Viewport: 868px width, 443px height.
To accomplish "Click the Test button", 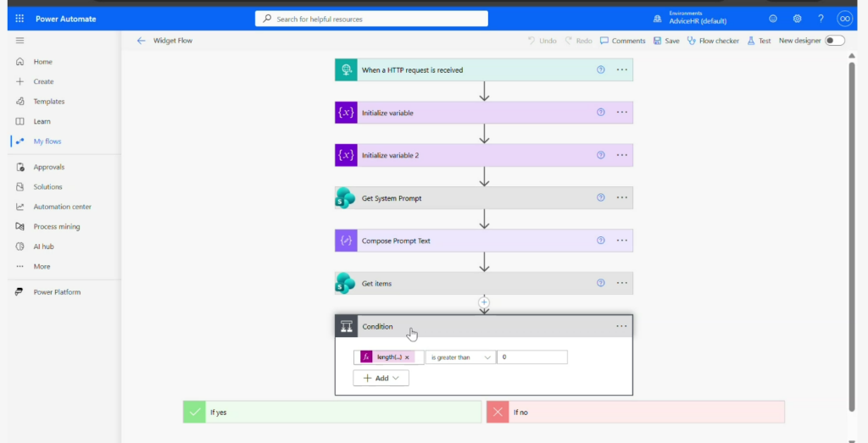I will tap(759, 41).
